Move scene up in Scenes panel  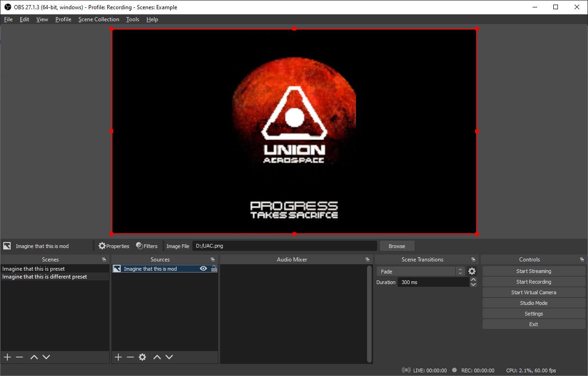point(34,357)
